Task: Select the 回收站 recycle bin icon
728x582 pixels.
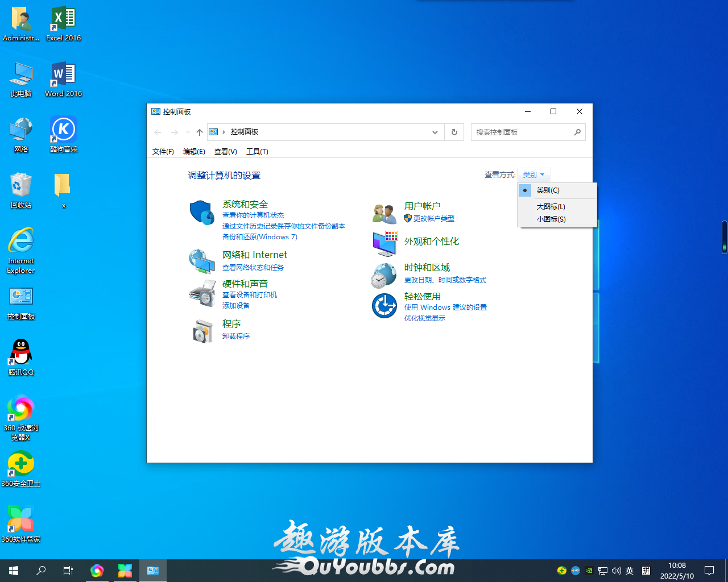Action: coord(21,191)
